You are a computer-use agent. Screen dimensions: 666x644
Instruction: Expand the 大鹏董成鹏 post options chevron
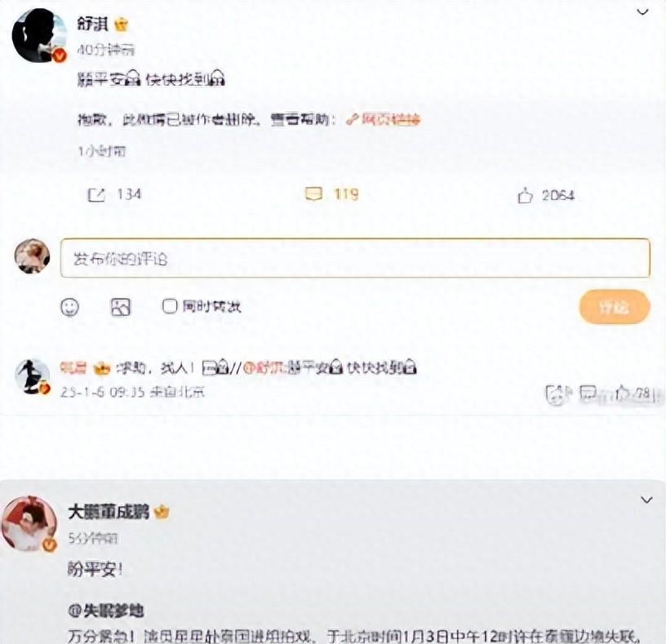point(646,500)
